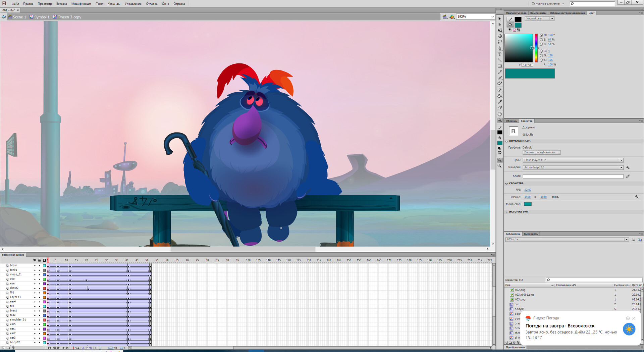Select the Pencil tool
The image size is (644, 352).
pos(500,72)
